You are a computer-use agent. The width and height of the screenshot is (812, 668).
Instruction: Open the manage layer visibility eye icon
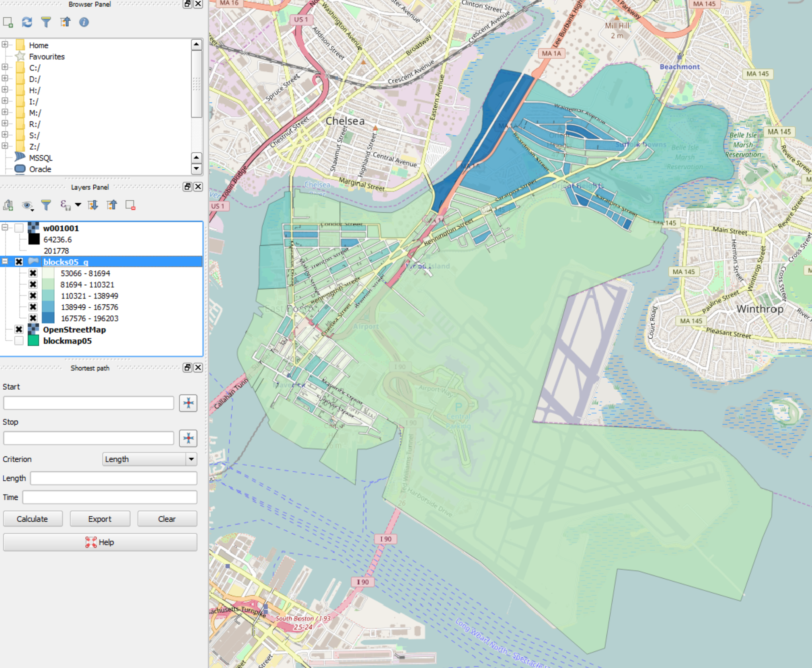tap(27, 205)
